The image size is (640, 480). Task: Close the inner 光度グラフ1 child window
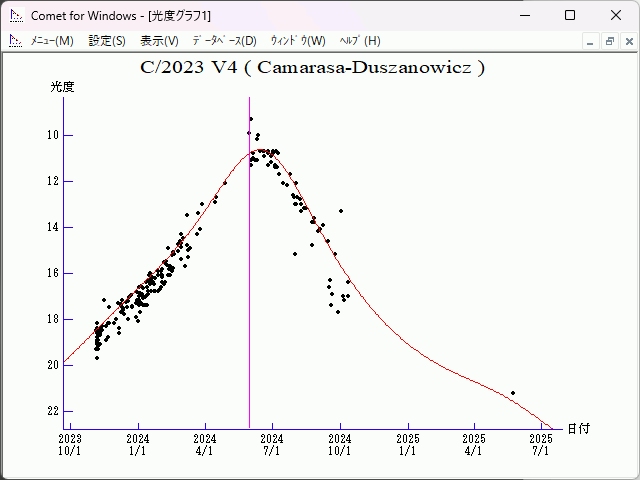point(627,41)
